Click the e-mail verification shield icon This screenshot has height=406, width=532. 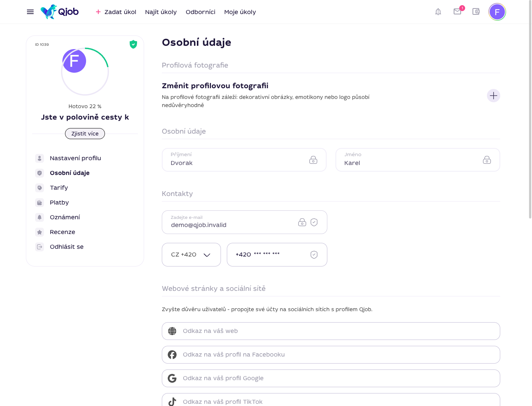[x=314, y=222]
